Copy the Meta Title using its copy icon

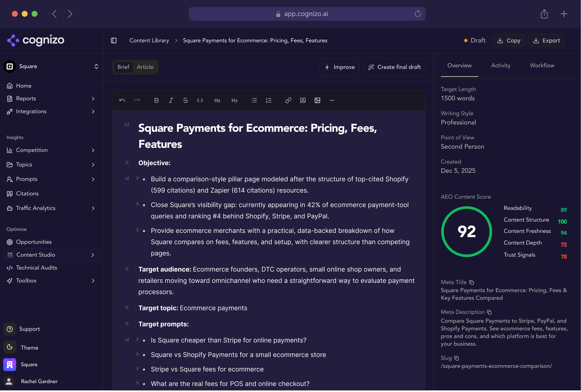tap(471, 282)
